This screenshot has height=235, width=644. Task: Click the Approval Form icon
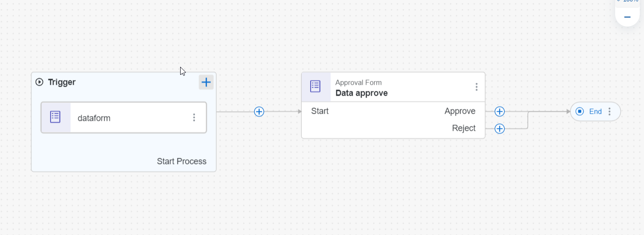click(315, 87)
